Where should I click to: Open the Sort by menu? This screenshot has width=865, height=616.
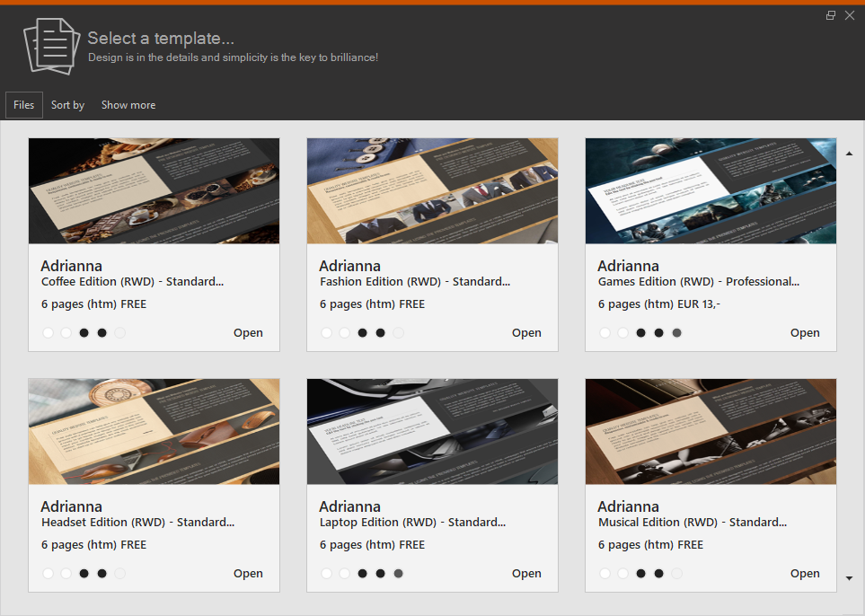click(x=67, y=105)
